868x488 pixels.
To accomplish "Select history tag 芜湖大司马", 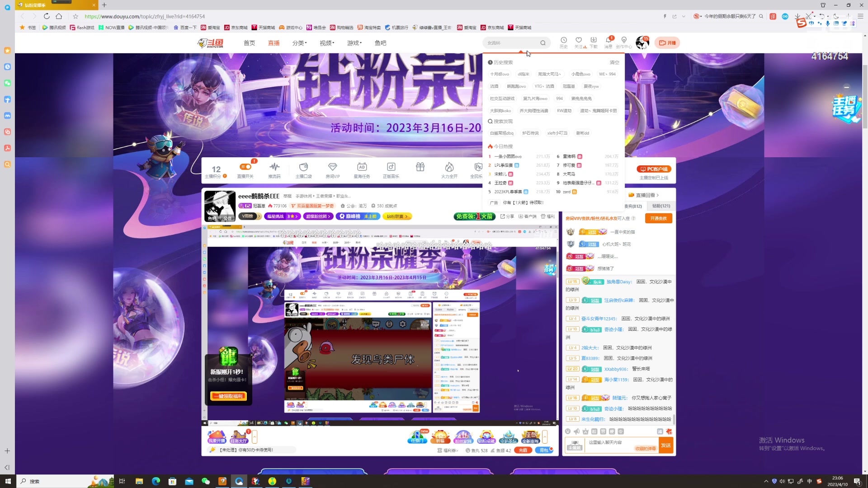I will coord(549,74).
